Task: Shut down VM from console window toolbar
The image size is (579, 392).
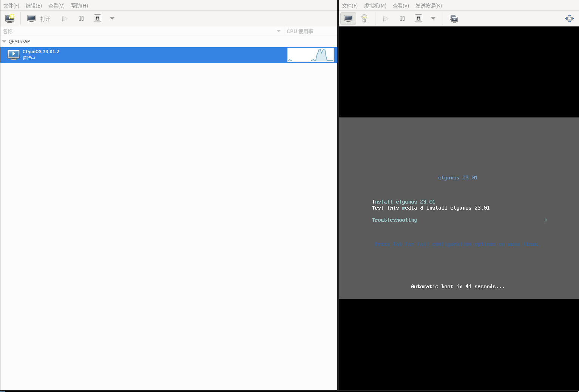Action: point(418,19)
